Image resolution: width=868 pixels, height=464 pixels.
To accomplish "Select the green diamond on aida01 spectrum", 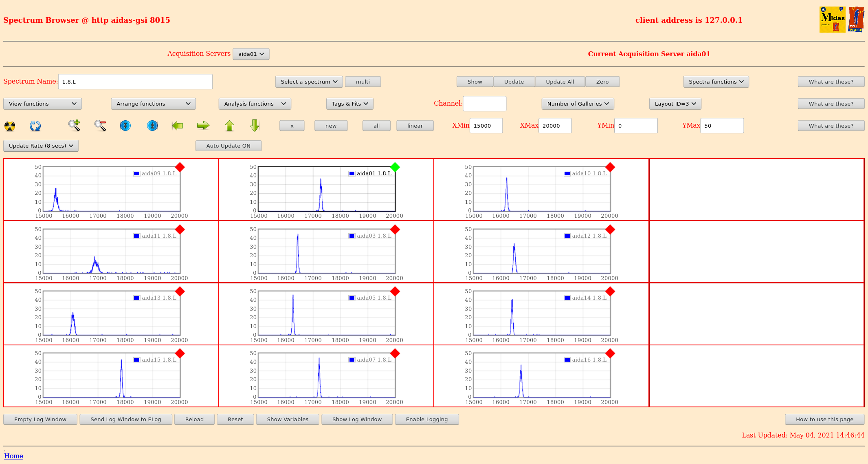I will pyautogui.click(x=395, y=167).
